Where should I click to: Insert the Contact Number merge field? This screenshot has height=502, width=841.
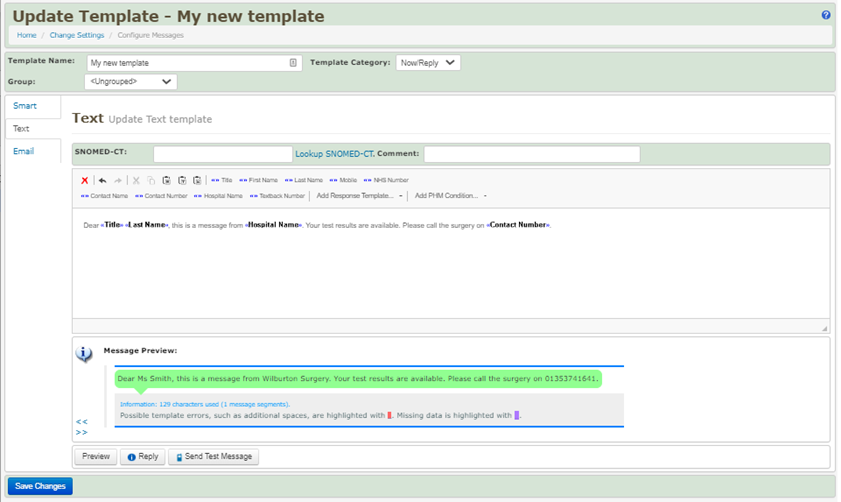161,196
